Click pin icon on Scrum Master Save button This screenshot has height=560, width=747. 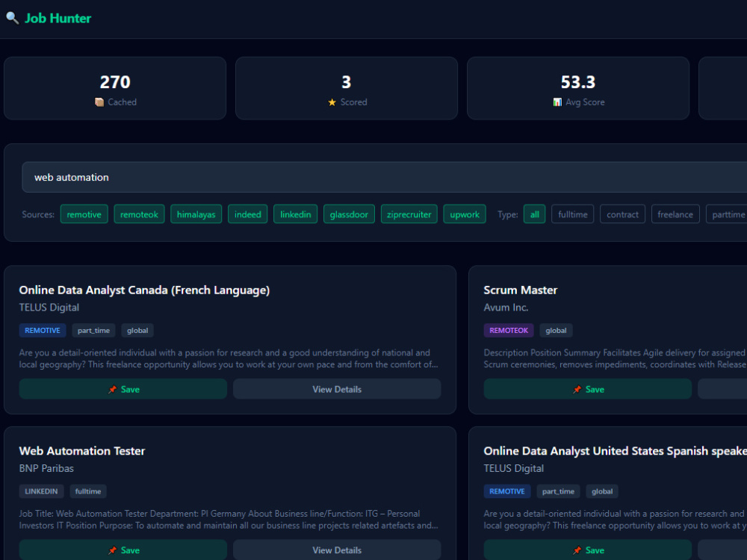point(577,389)
